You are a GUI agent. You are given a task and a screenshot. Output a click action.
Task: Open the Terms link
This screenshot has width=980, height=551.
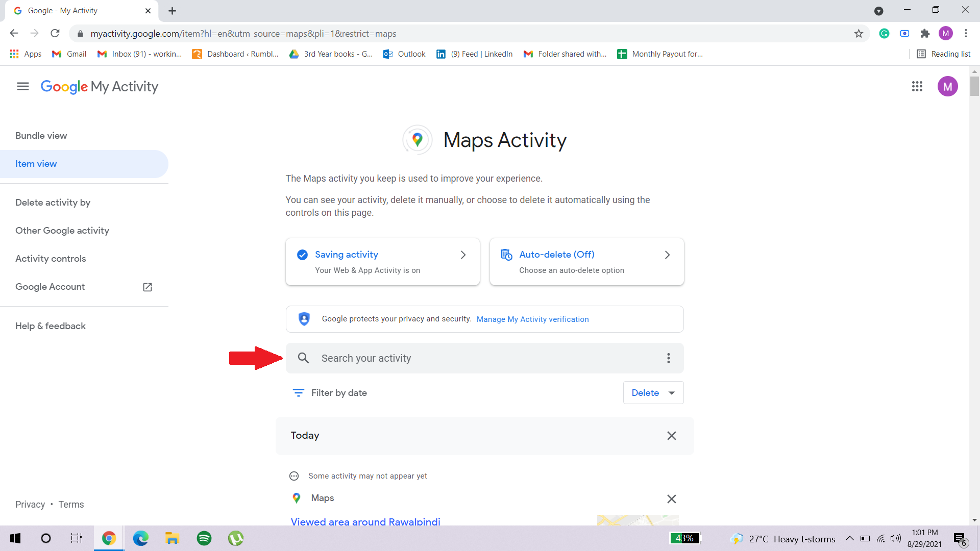71,505
